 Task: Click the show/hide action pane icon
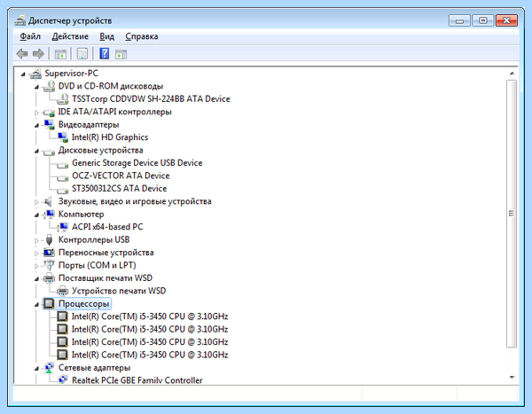121,54
